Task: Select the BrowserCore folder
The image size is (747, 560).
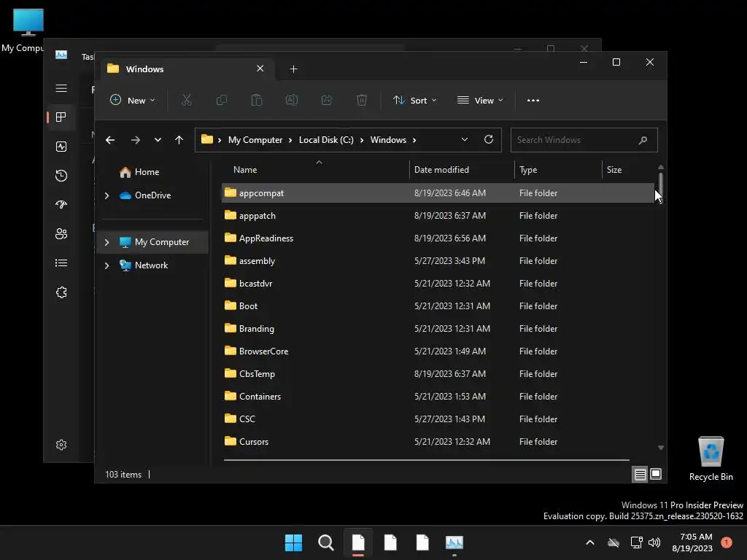Action: [x=438, y=351]
